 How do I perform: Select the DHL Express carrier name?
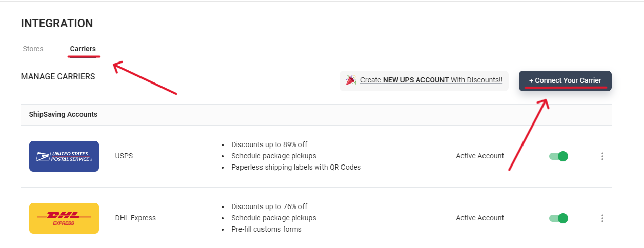(x=135, y=218)
